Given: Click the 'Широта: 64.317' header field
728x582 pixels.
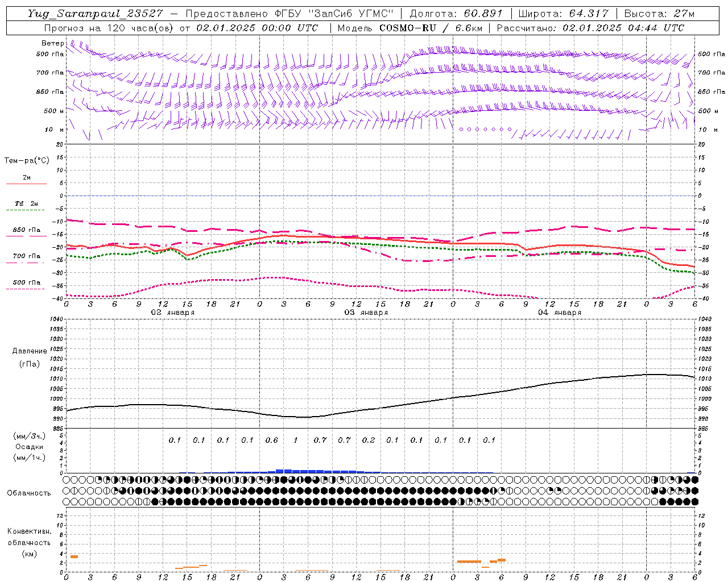Looking at the screenshot, I should pyautogui.click(x=564, y=14).
